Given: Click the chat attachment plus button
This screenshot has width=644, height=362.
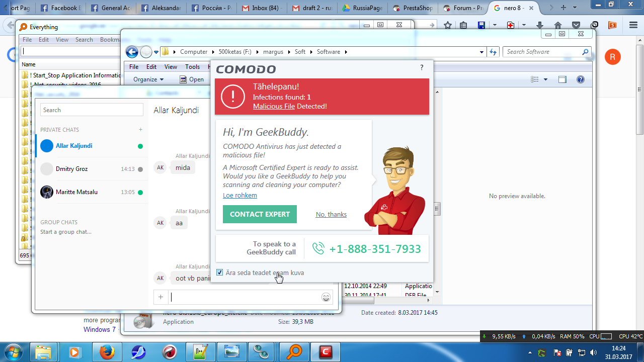Looking at the screenshot, I should point(160,297).
